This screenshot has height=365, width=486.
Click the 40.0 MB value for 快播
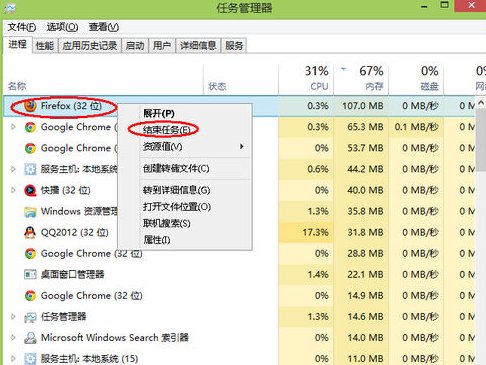(x=365, y=190)
